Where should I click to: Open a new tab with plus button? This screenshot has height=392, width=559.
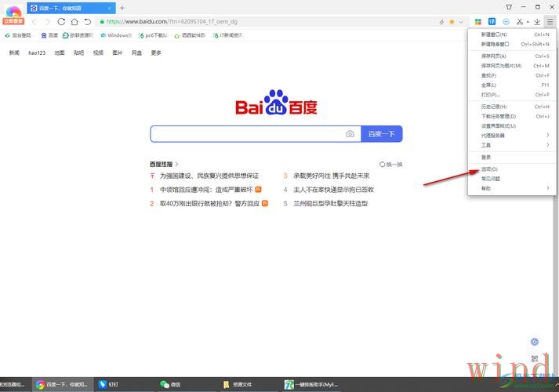pyautogui.click(x=122, y=8)
